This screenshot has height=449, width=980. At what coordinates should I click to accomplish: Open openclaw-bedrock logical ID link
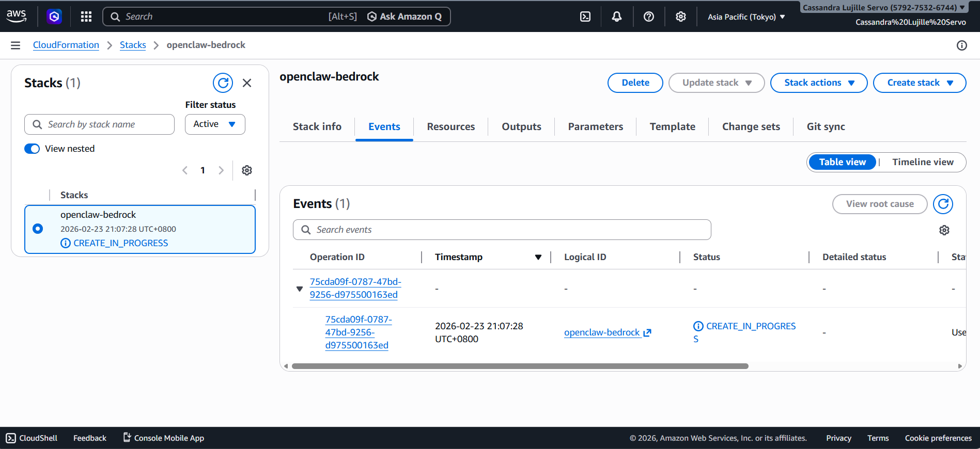click(602, 332)
